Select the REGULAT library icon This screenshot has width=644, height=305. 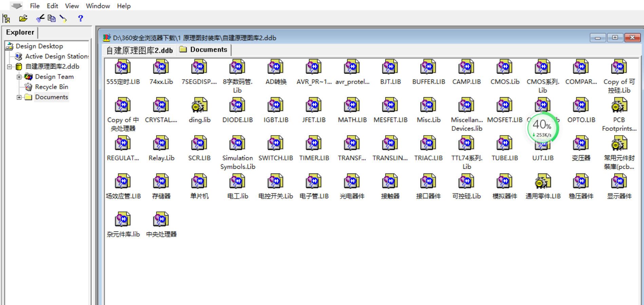[x=123, y=143]
